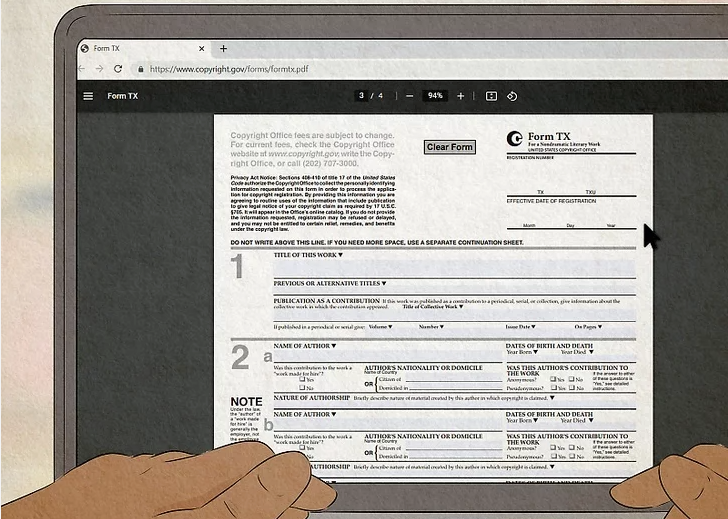
Task: Close the Form TX browser tab
Action: pos(202,48)
